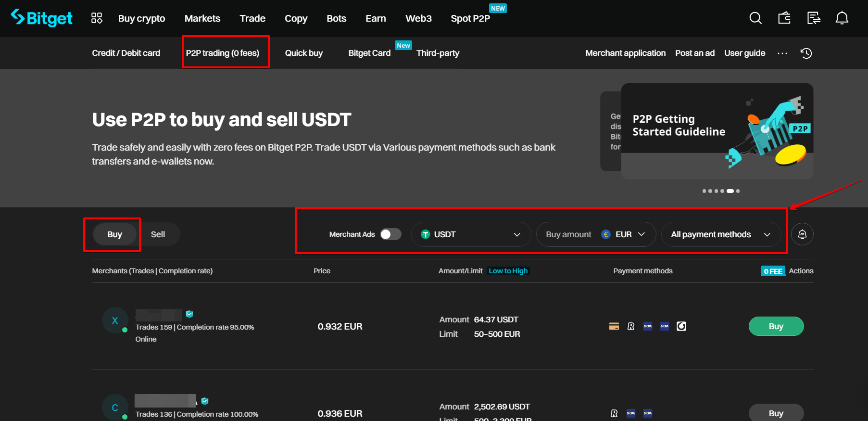The height and width of the screenshot is (421, 868).
Task: Click price text 0.932 EUR
Action: [x=340, y=326]
